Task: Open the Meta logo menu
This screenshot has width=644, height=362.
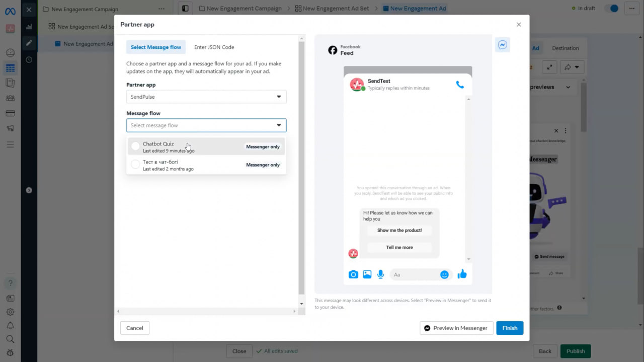Action: (x=10, y=11)
